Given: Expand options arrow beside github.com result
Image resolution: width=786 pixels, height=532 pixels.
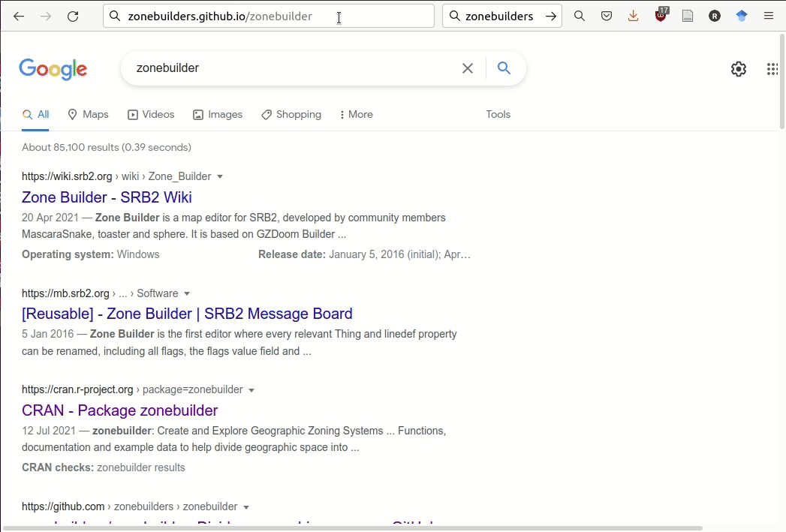Looking at the screenshot, I should [246, 507].
